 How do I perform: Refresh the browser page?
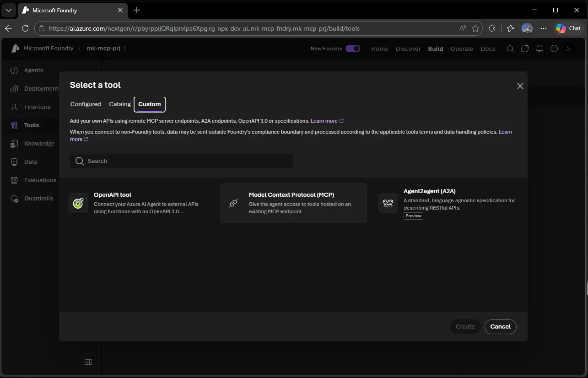pos(25,28)
